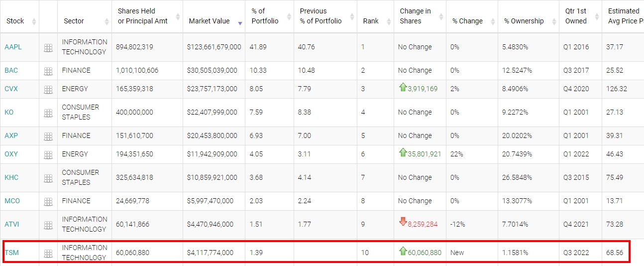The image size is (644, 266).
Task: Click the OXY ticker link
Action: [x=11, y=154]
